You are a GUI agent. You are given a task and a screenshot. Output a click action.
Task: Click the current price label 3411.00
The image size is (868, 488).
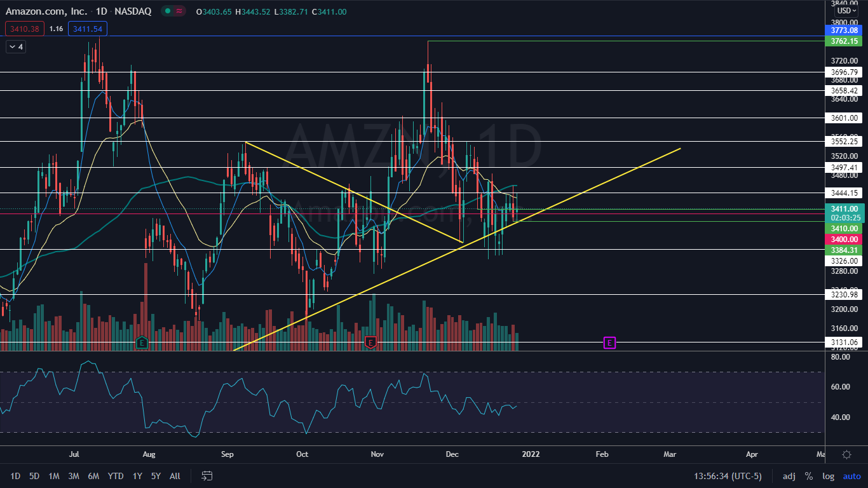pyautogui.click(x=844, y=209)
